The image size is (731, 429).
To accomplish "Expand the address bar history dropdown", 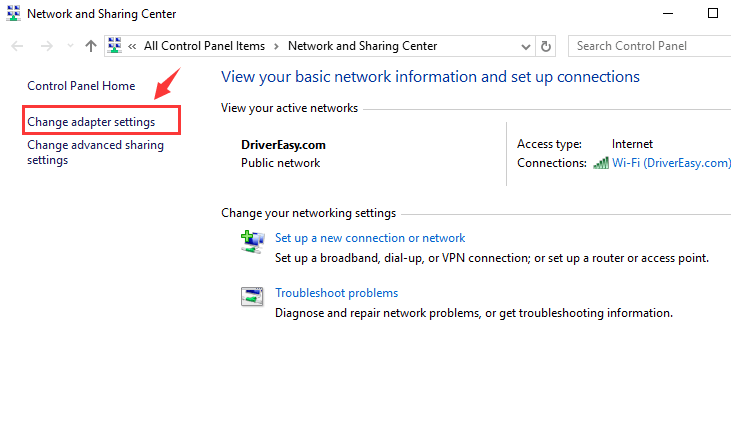I will pyautogui.click(x=526, y=47).
